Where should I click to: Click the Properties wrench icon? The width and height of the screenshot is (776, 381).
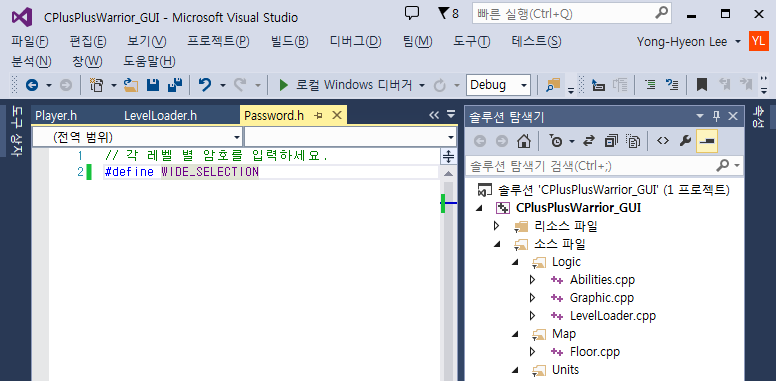coord(685,141)
